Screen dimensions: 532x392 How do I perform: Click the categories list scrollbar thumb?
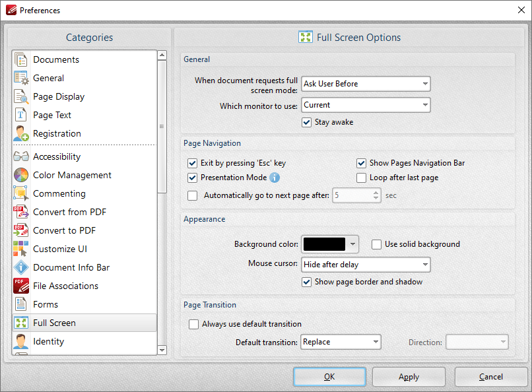coord(162,127)
